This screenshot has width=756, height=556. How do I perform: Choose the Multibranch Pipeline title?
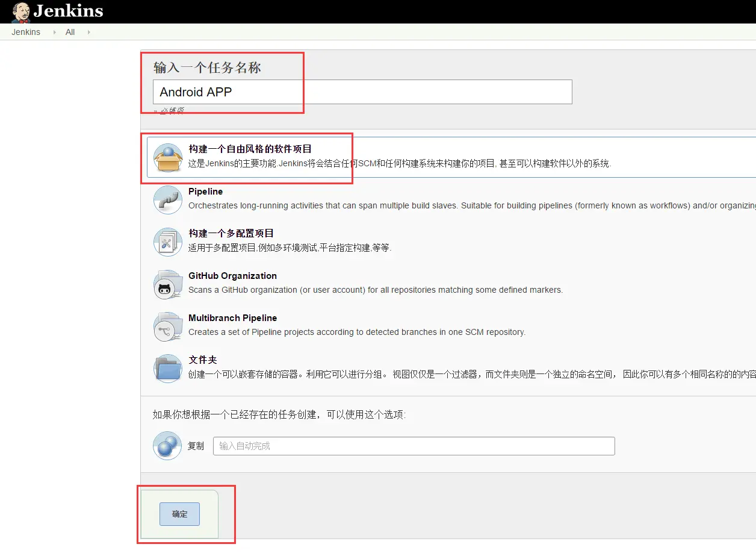[x=232, y=317]
